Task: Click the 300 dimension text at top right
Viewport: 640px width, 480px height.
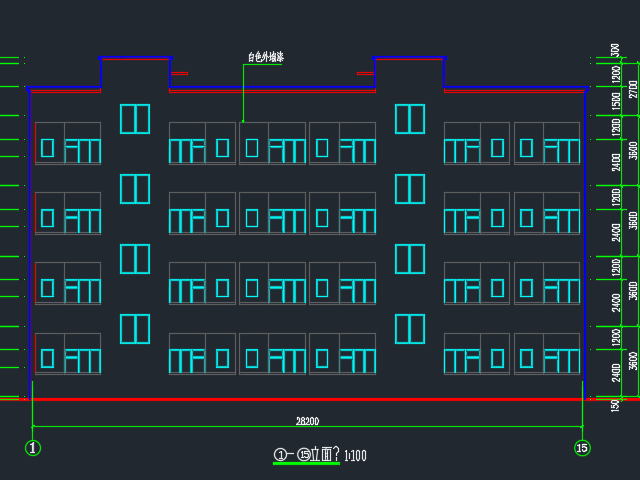Action: (616, 51)
